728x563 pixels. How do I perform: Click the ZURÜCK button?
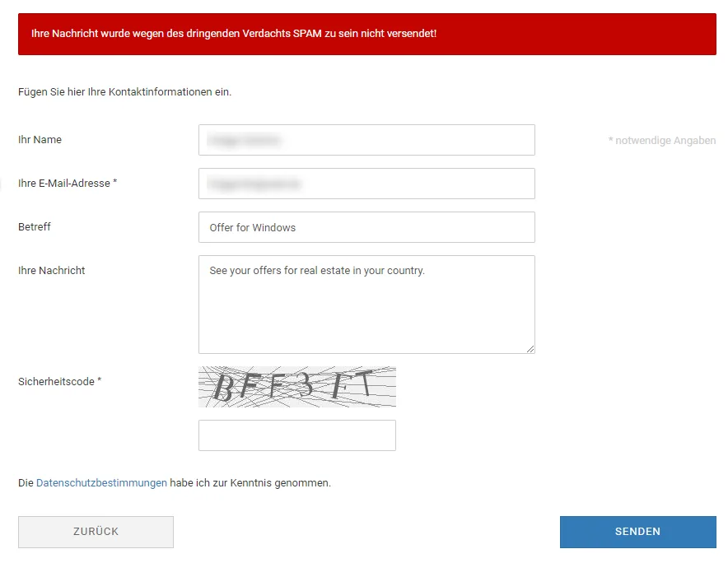(x=96, y=532)
